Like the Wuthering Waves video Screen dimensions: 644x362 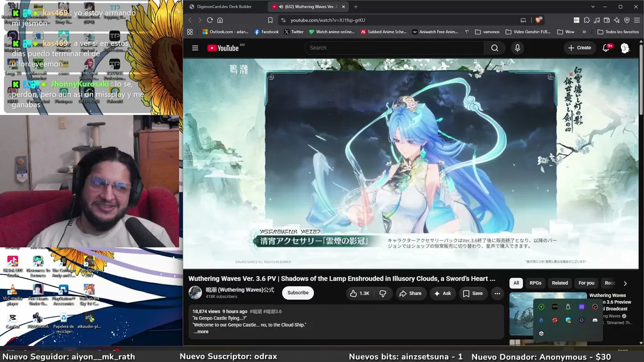pos(360,293)
